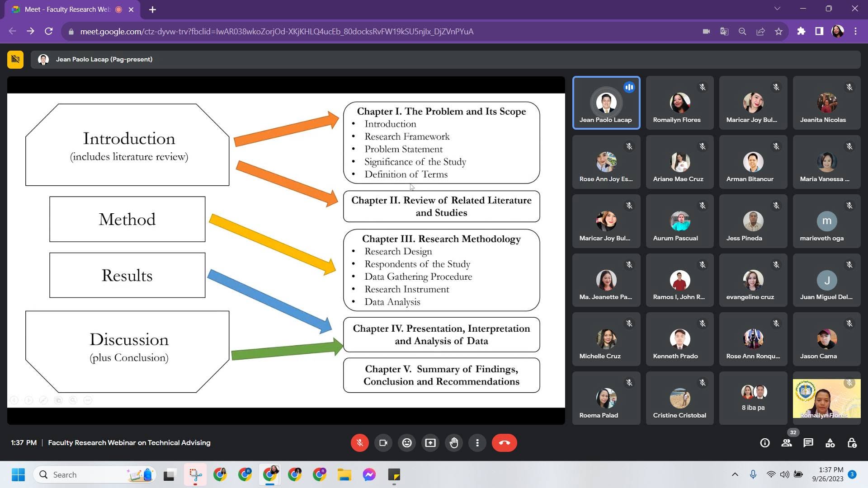The image size is (868, 488).
Task: Expand the tab search chevron
Action: (777, 9)
